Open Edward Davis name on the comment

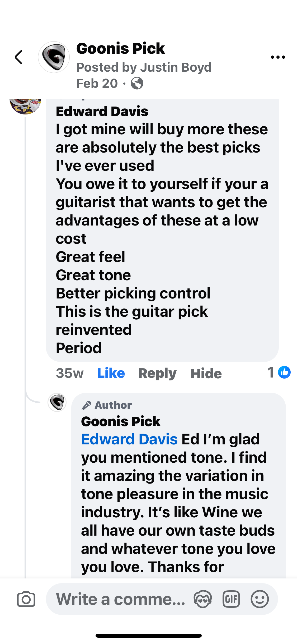pos(102,111)
